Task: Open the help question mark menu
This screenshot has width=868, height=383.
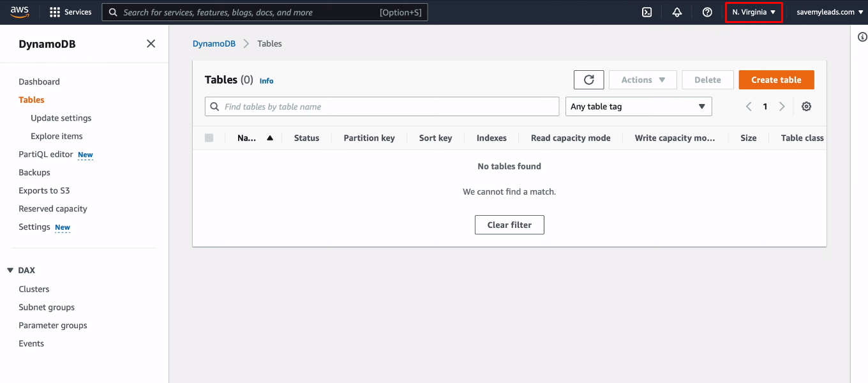Action: click(x=707, y=12)
